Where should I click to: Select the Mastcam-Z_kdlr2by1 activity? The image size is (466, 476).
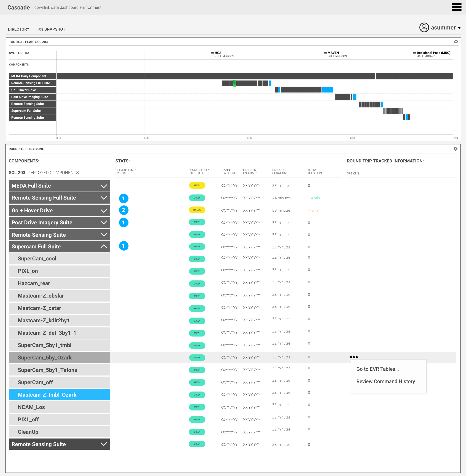(59, 321)
